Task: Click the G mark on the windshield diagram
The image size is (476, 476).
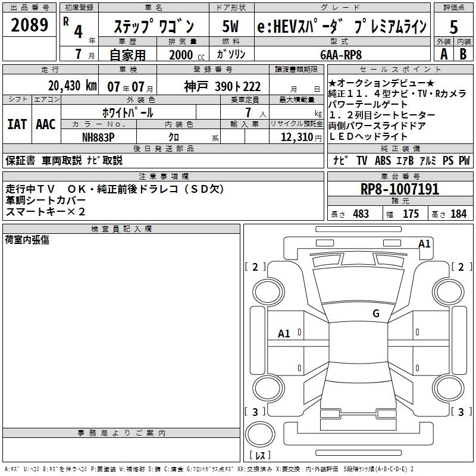Action: tap(376, 313)
